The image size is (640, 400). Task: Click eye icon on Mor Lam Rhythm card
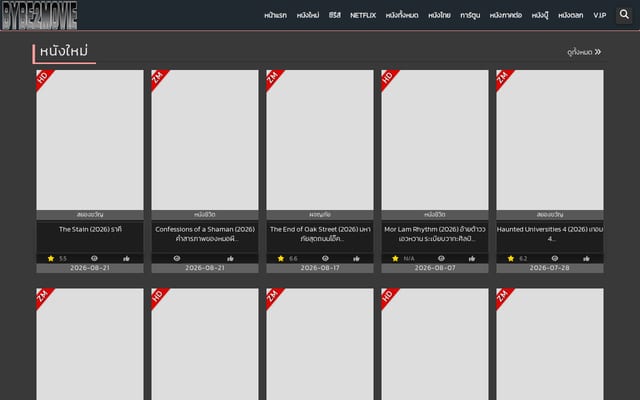click(441, 258)
